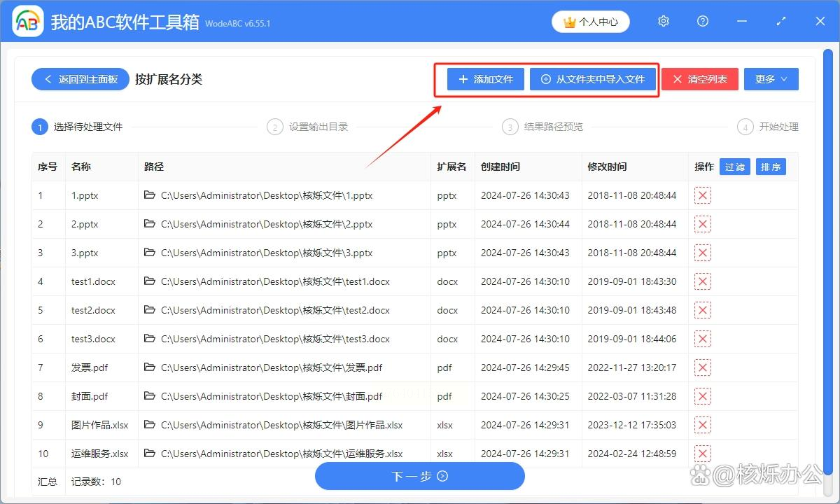840x504 pixels.
Task: Select file name 封面.pdf in list
Action: click(x=90, y=396)
